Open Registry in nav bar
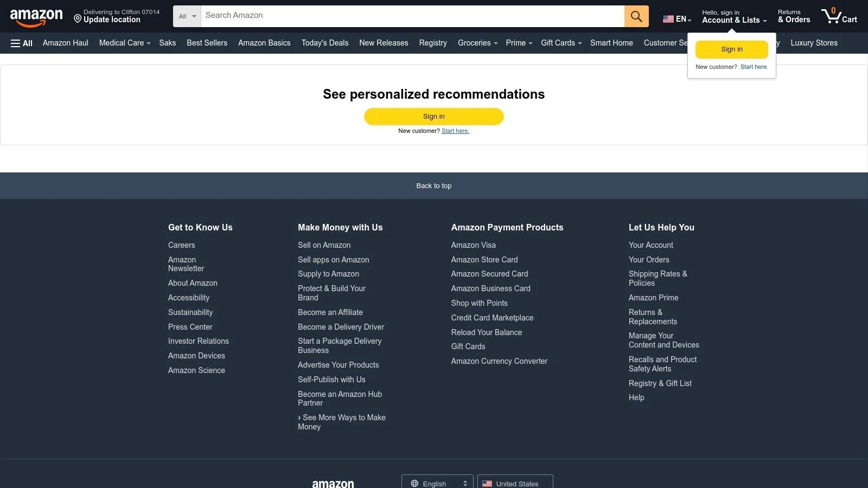This screenshot has width=868, height=488. pos(433,43)
